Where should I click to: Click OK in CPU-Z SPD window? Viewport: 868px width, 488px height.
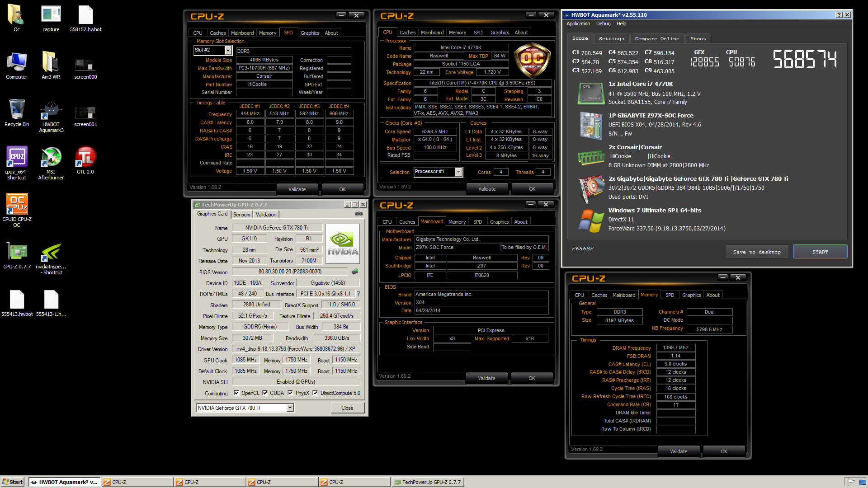click(342, 189)
